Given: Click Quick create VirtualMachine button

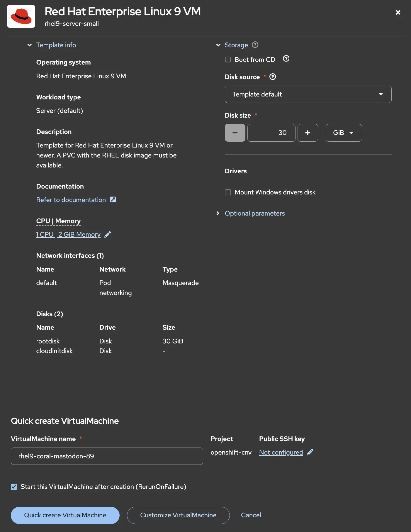Looking at the screenshot, I should point(65,515).
